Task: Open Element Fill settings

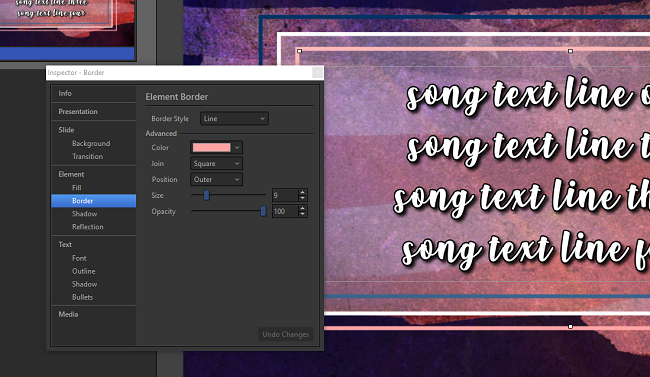Action: (77, 187)
